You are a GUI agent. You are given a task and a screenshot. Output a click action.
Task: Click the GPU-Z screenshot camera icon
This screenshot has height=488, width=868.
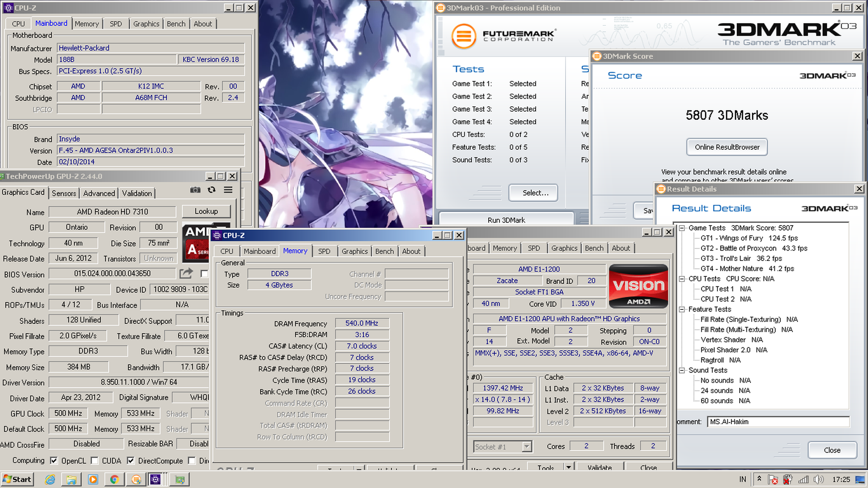(195, 190)
